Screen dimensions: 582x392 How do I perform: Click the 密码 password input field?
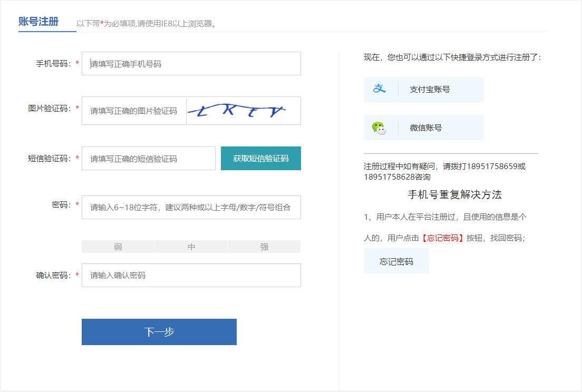tap(191, 207)
